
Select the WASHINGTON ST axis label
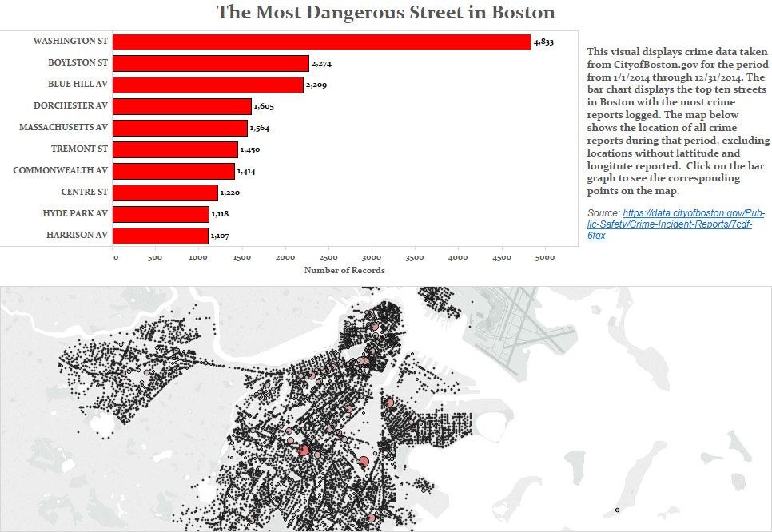(x=70, y=41)
